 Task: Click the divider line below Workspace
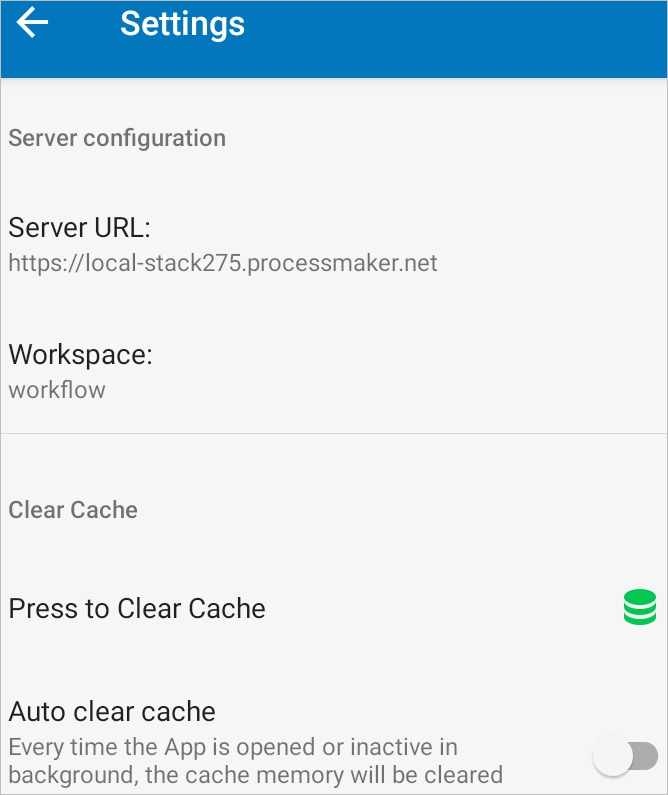[333, 434]
